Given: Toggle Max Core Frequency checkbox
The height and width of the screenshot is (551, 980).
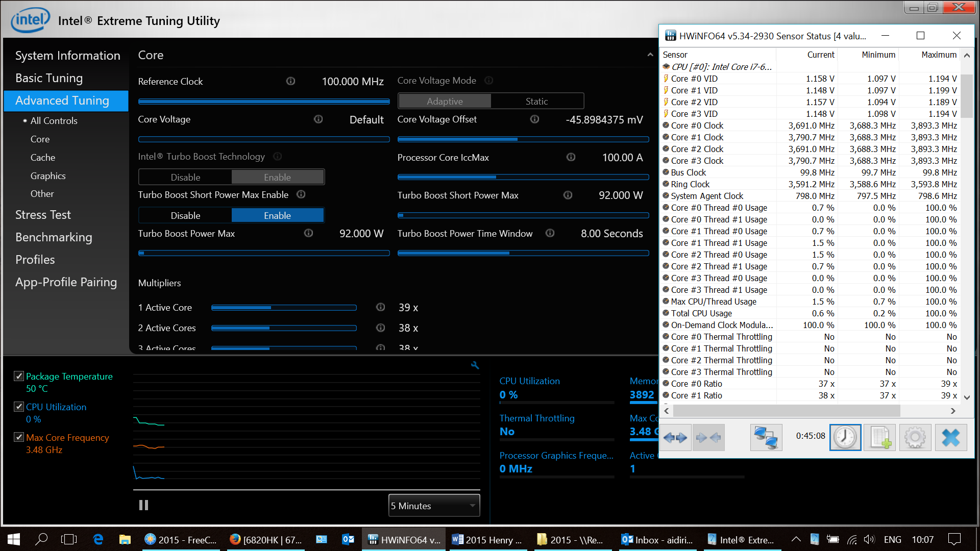Looking at the screenshot, I should [19, 437].
